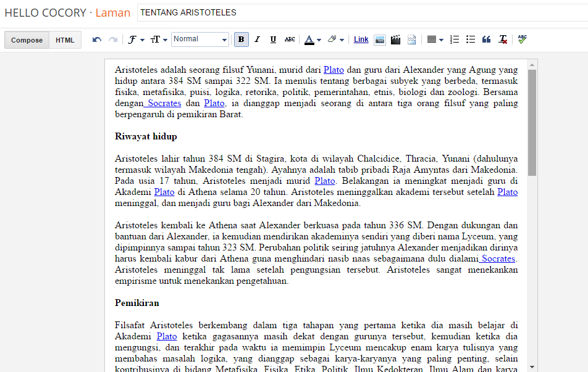
Task: Open the Plato link after "tersebut setelah"
Action: [507, 192]
